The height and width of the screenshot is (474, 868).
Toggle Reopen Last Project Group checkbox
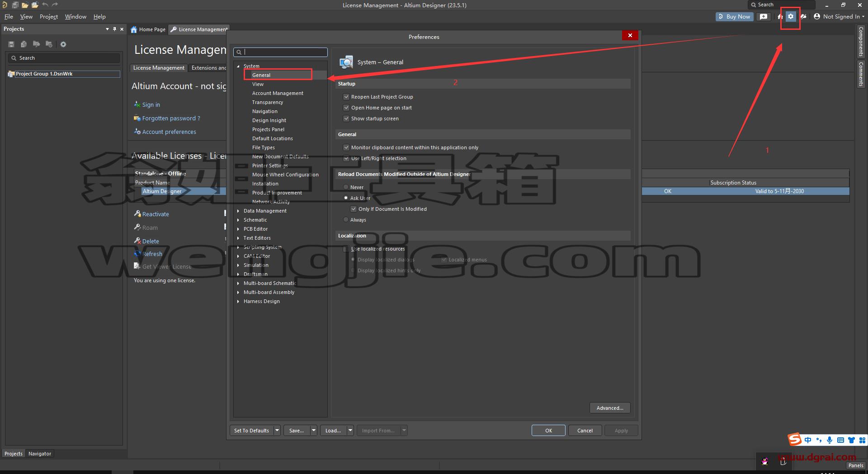(x=346, y=97)
